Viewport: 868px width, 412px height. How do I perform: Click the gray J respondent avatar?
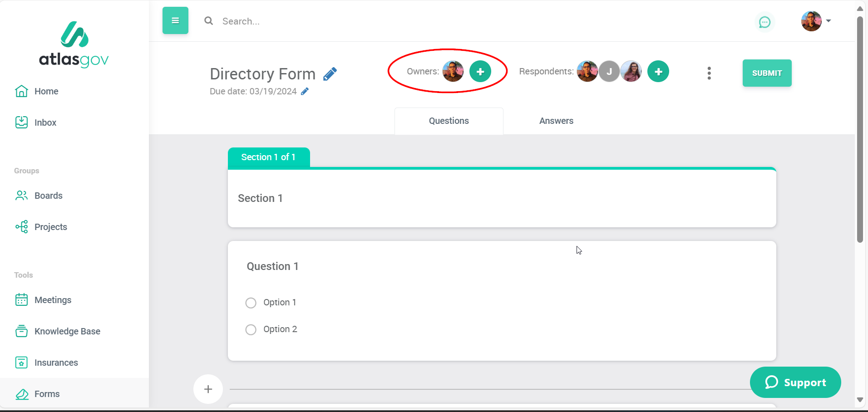[x=609, y=71]
